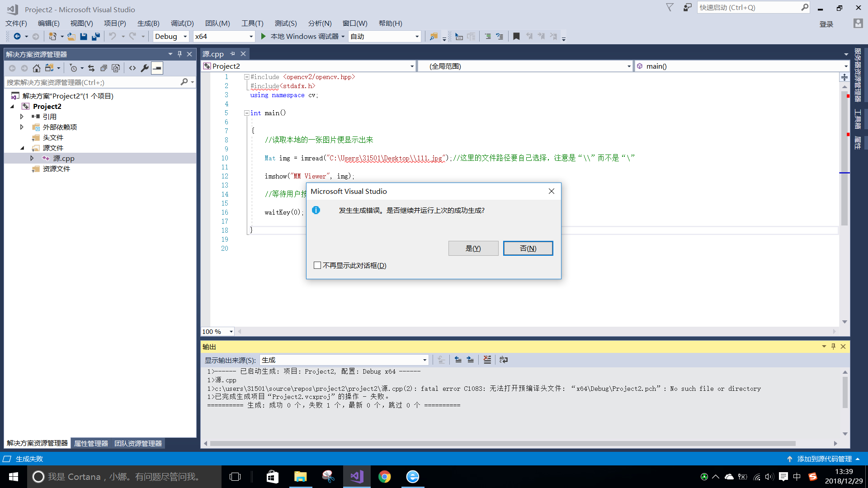The height and width of the screenshot is (488, 868).
Task: Click the new project icon in toolbar
Action: click(x=53, y=36)
